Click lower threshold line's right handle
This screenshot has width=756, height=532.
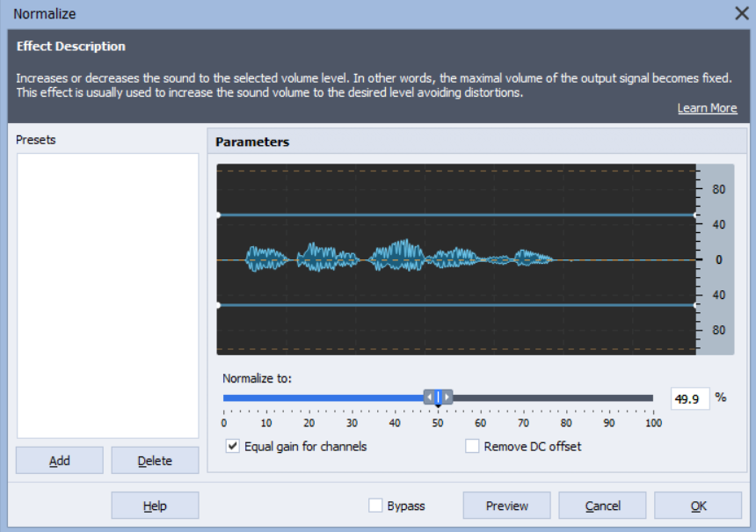pyautogui.click(x=695, y=305)
